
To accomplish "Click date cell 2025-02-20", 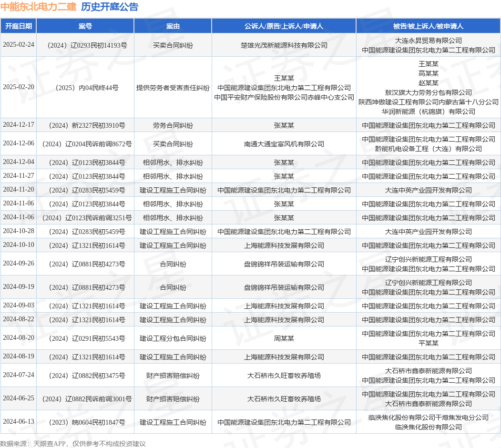I will pyautogui.click(x=19, y=87).
